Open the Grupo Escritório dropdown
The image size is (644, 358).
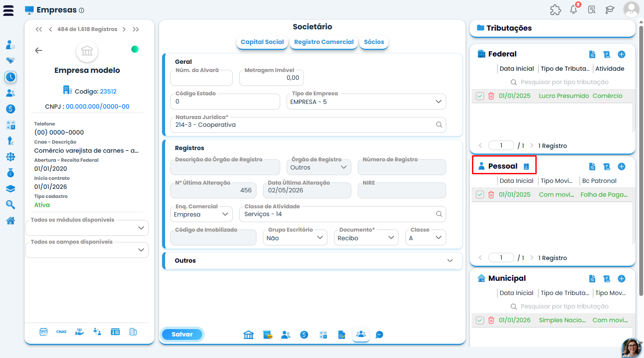(295, 238)
